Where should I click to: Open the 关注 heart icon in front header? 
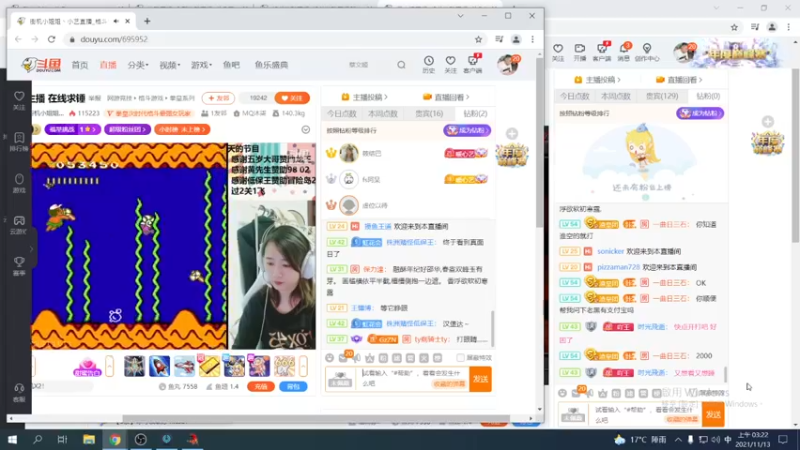(x=451, y=64)
